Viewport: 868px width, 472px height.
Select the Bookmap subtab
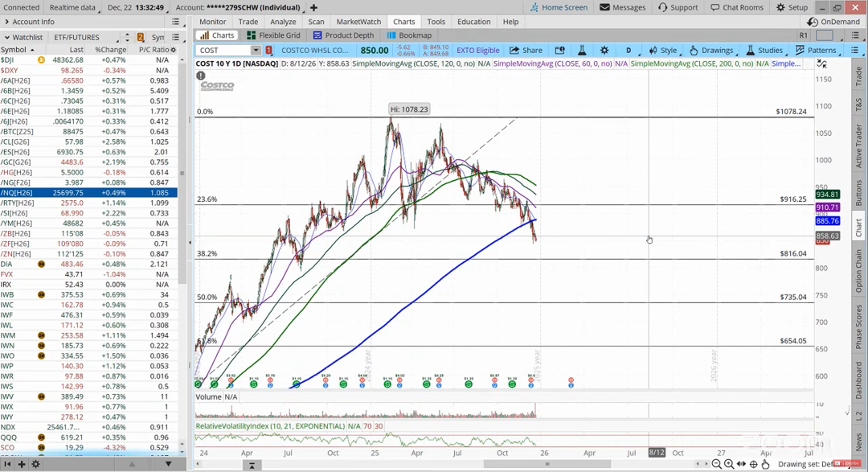[410, 35]
